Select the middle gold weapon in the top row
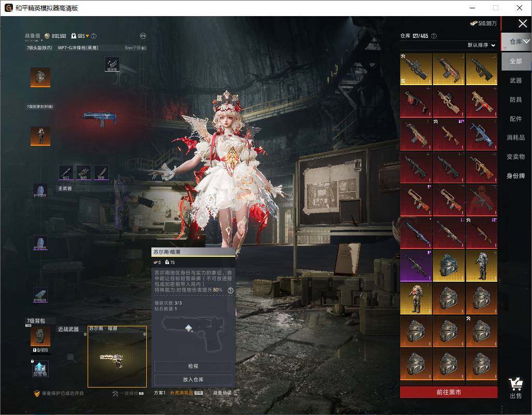The width and height of the screenshot is (532, 415). 449,69
